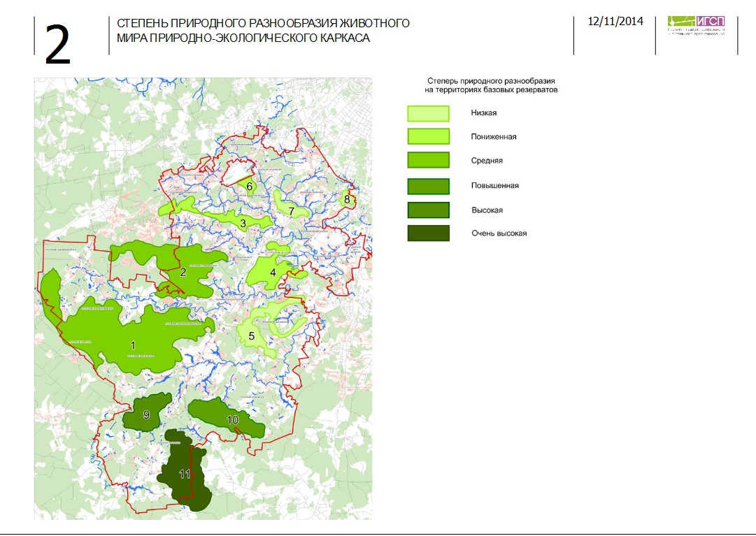Click map region labeled 4
This screenshot has height=536, width=756.
tap(273, 273)
